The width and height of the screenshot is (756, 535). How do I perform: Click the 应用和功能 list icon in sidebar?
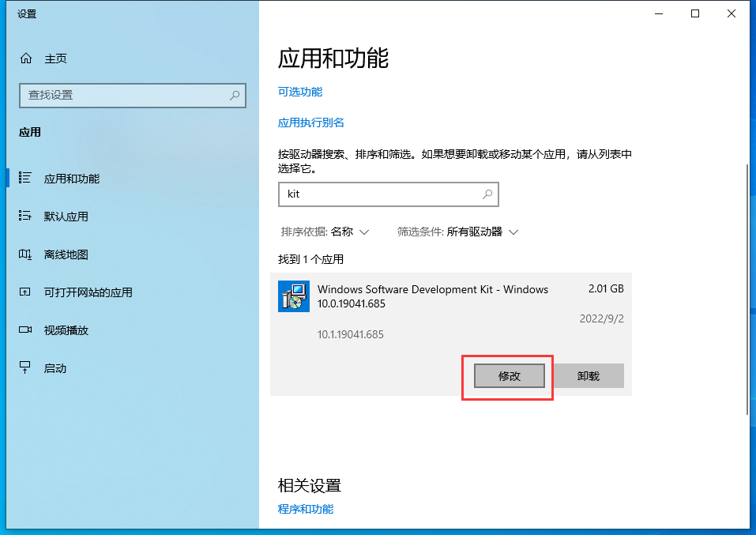click(25, 178)
